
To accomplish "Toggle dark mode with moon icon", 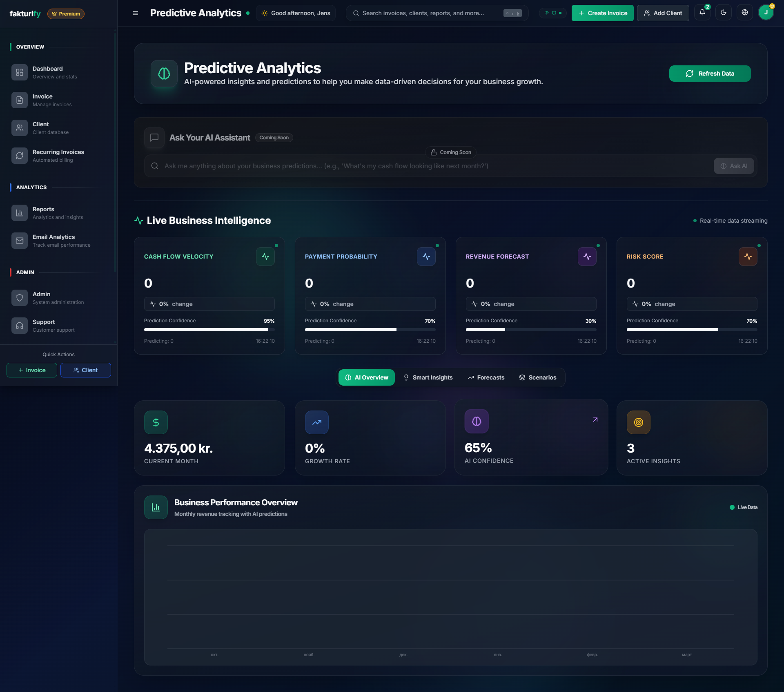I will 723,13.
